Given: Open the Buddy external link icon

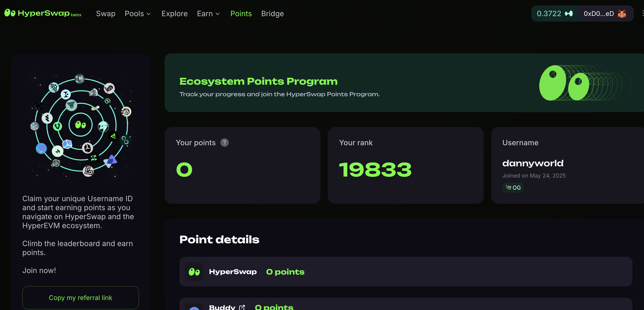Looking at the screenshot, I should [242, 307].
